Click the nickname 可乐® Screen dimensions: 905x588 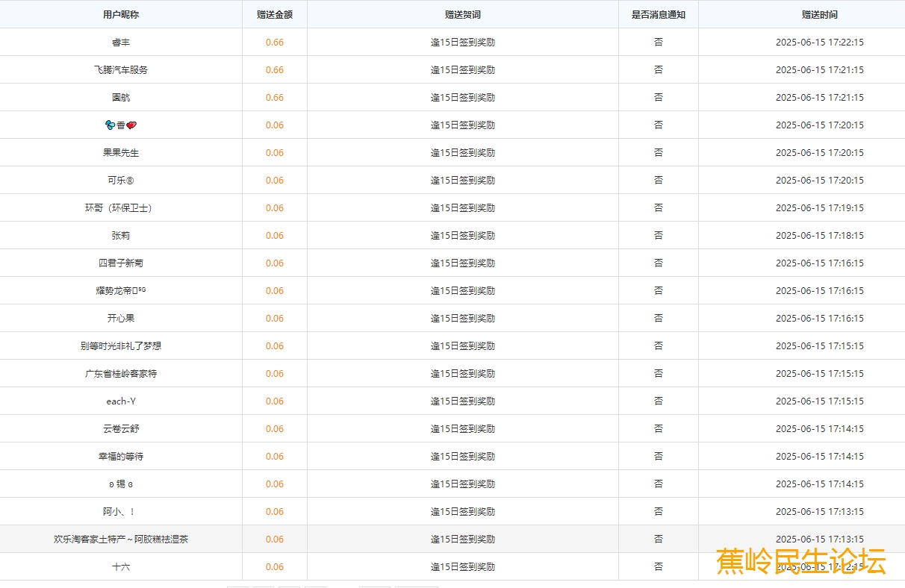point(121,181)
